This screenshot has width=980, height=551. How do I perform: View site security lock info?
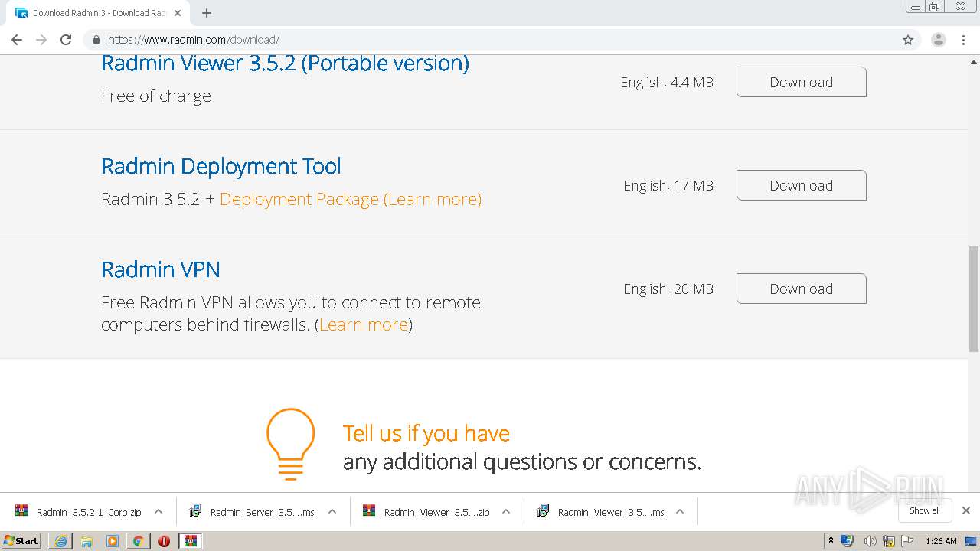[96, 40]
